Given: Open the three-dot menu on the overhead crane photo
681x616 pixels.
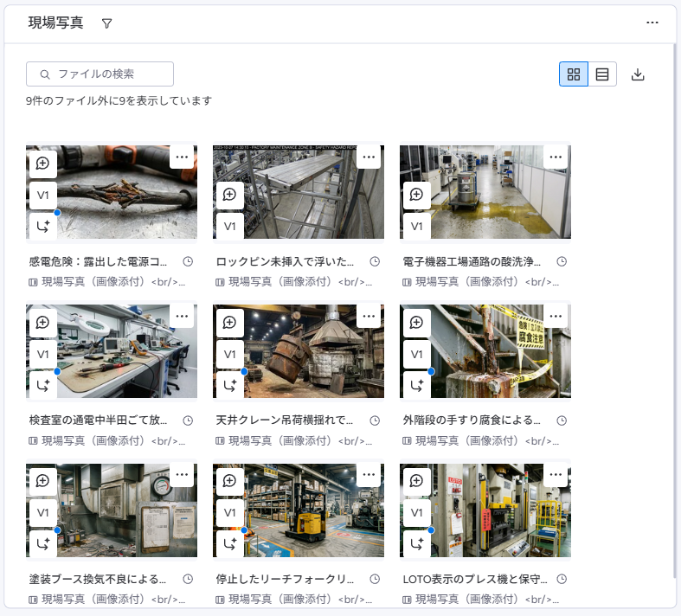Looking at the screenshot, I should [369, 316].
